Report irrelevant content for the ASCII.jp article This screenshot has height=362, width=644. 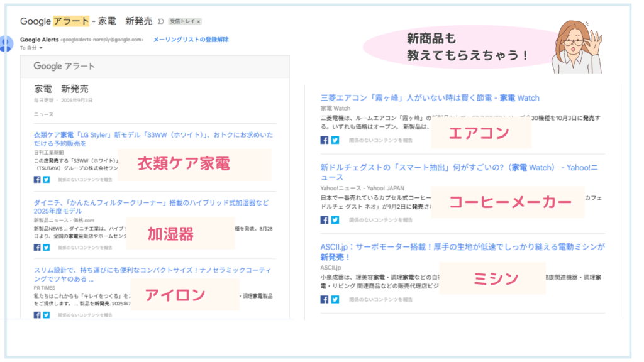coord(380,299)
